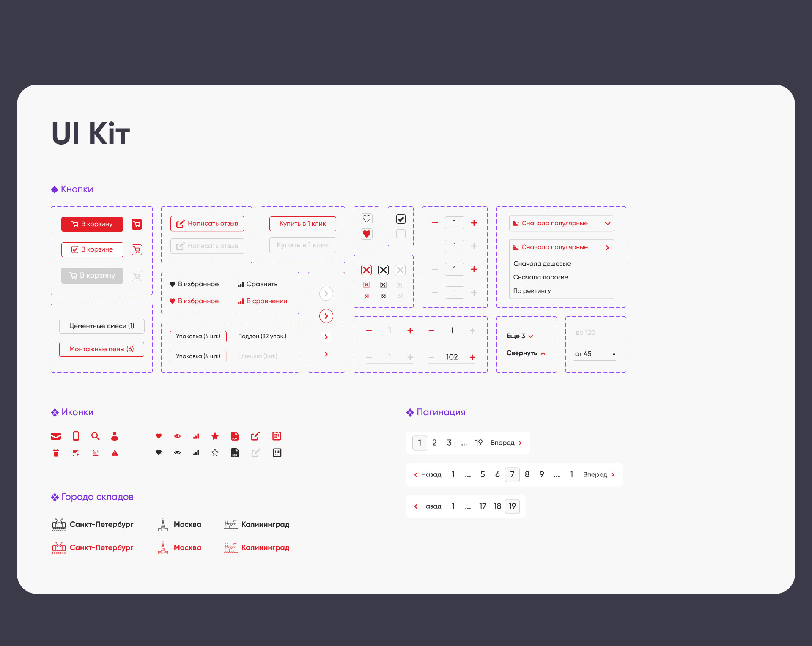Choose 'По рейтингу' sort option
The width and height of the screenshot is (812, 646).
point(532,291)
